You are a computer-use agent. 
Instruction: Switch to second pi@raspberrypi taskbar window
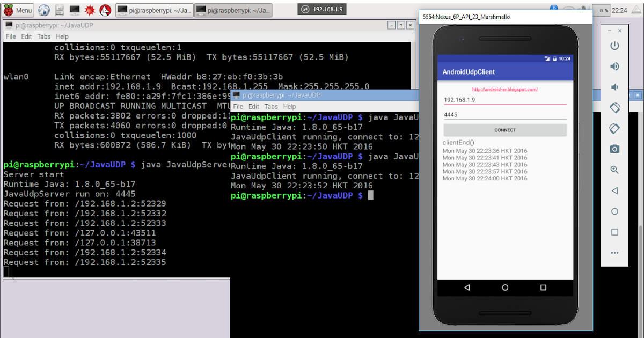[233, 10]
